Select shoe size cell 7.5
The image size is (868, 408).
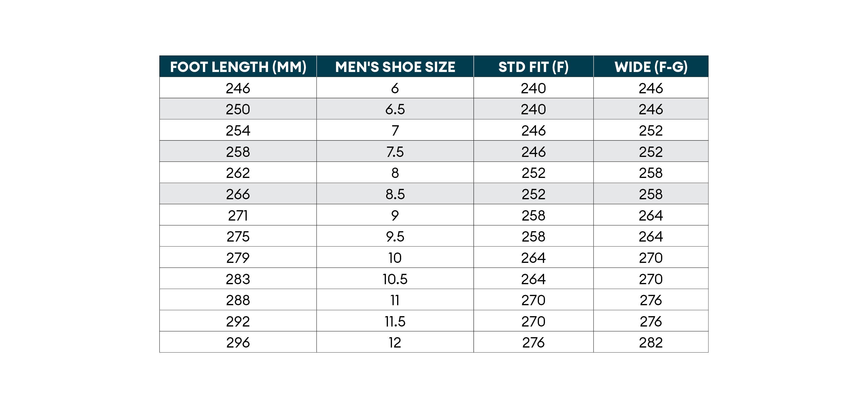pyautogui.click(x=395, y=151)
